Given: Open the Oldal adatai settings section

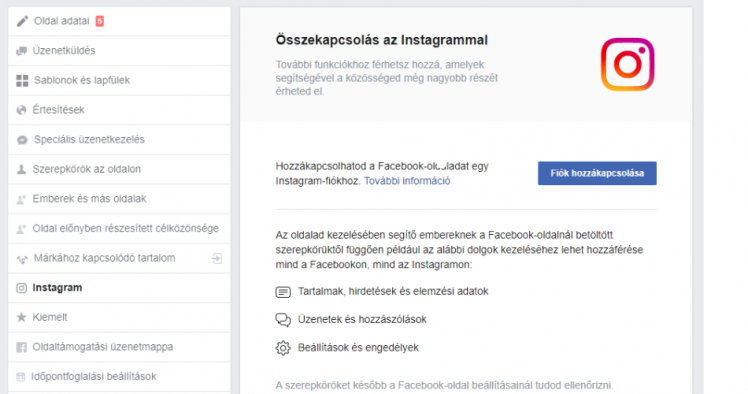Looking at the screenshot, I should click(x=119, y=21).
